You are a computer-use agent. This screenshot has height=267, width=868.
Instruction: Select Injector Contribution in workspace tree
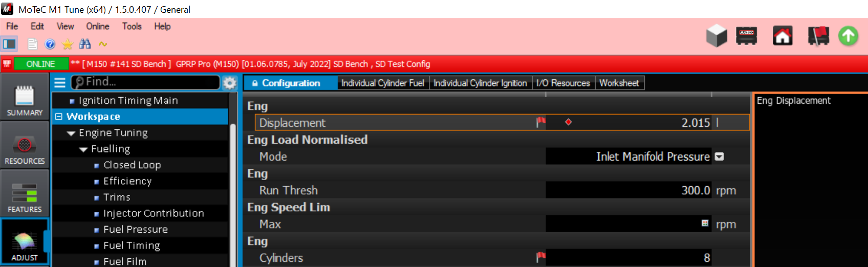pos(154,213)
